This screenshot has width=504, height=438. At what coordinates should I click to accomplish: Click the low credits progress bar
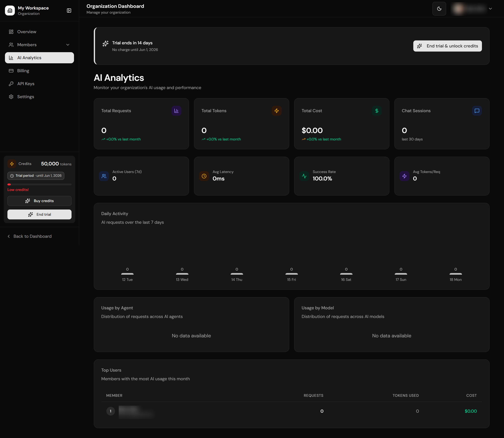click(x=39, y=184)
